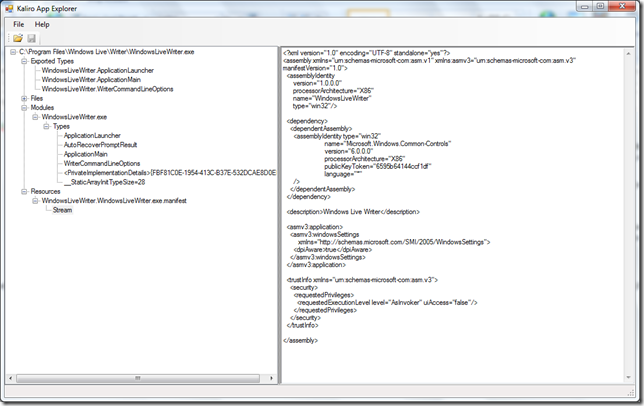This screenshot has height=406, width=644.
Task: Select ApplicationLauncher under Types
Action: click(92, 135)
